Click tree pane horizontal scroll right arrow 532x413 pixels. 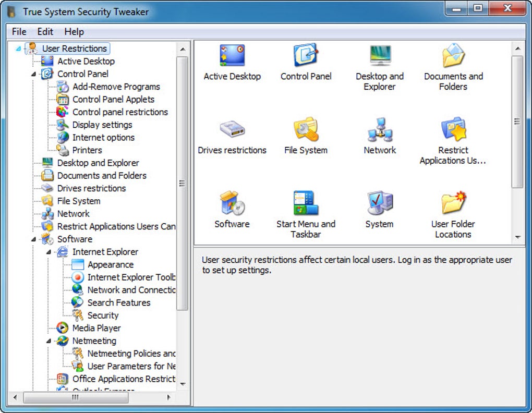tap(168, 397)
